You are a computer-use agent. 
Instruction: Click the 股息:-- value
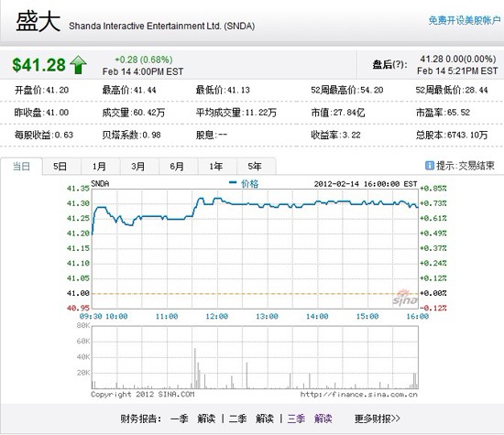tap(212, 135)
